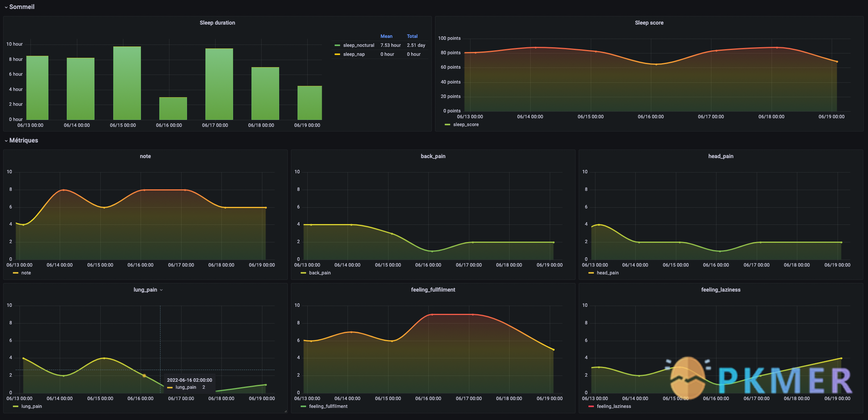
Task: Click sleep_nap yellow color swatch
Action: pos(337,54)
